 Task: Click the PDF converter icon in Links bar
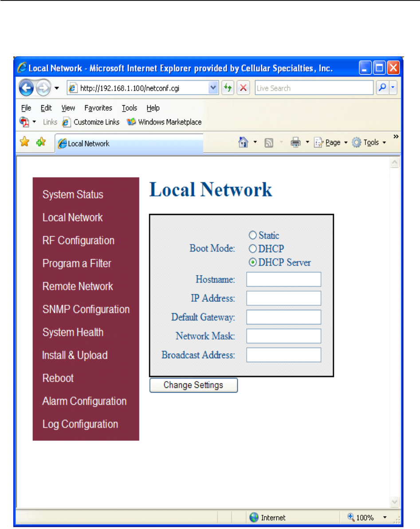(24, 122)
